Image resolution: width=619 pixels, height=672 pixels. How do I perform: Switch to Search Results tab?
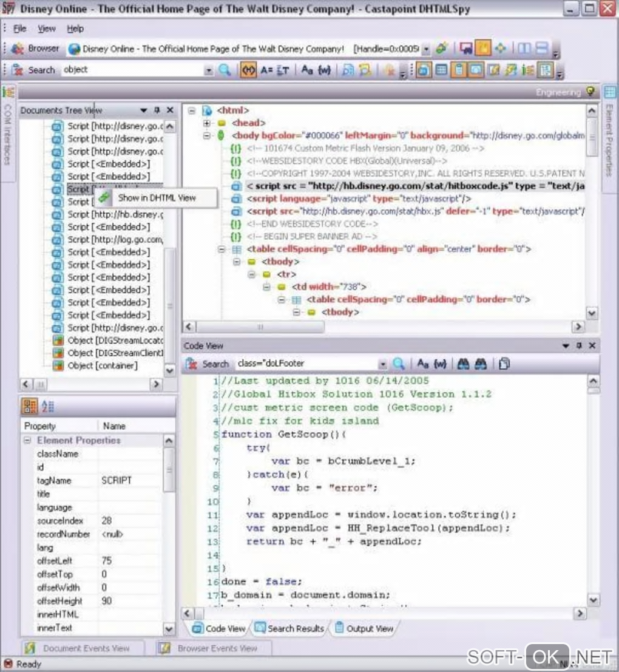pos(290,628)
